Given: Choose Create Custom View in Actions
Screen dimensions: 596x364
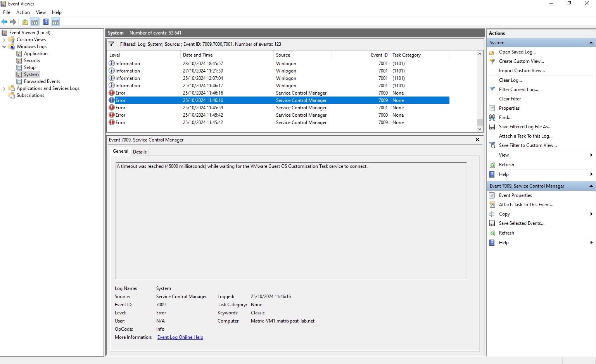Looking at the screenshot, I should click(x=521, y=61).
